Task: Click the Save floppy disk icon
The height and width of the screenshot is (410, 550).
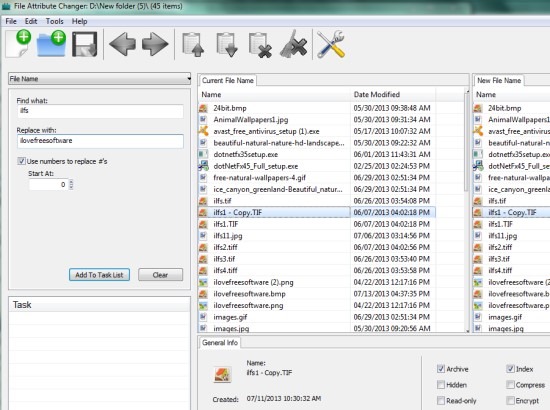Action: [x=85, y=44]
